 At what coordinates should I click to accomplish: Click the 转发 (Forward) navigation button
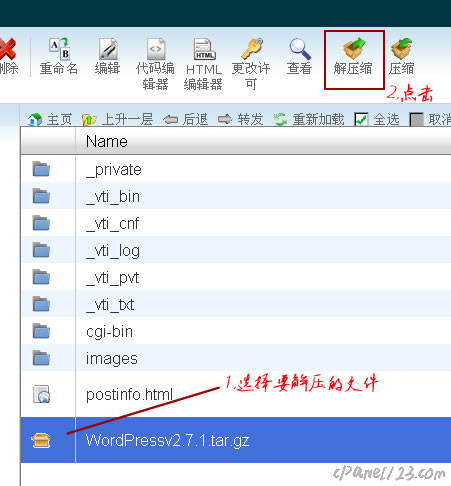241,119
